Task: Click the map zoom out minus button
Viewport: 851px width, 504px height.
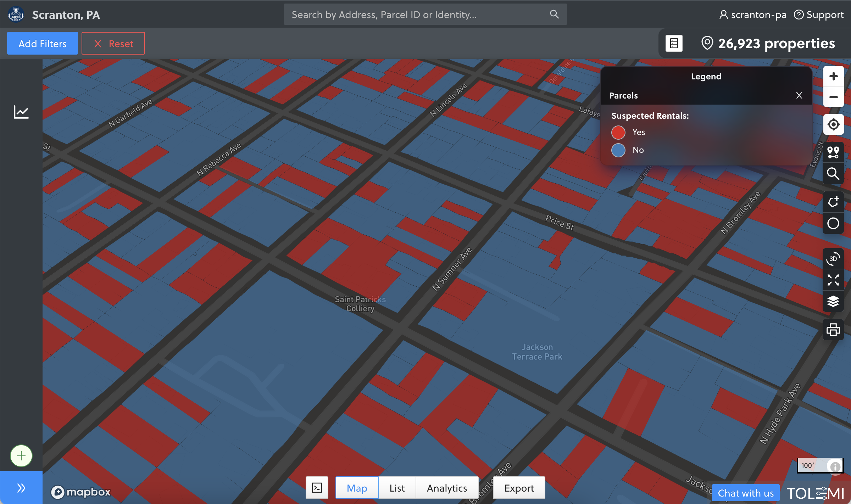Action: pos(833,97)
